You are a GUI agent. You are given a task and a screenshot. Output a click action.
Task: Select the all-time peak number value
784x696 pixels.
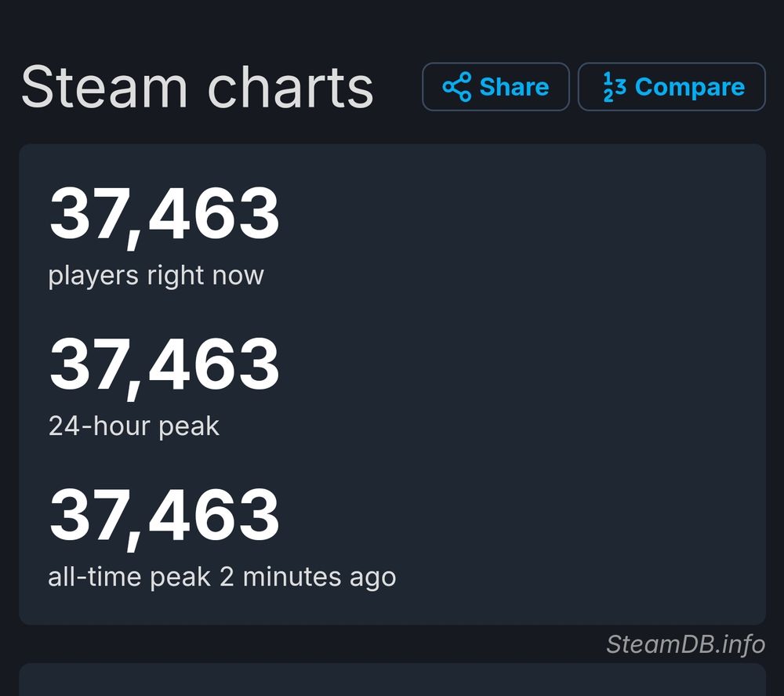[164, 515]
